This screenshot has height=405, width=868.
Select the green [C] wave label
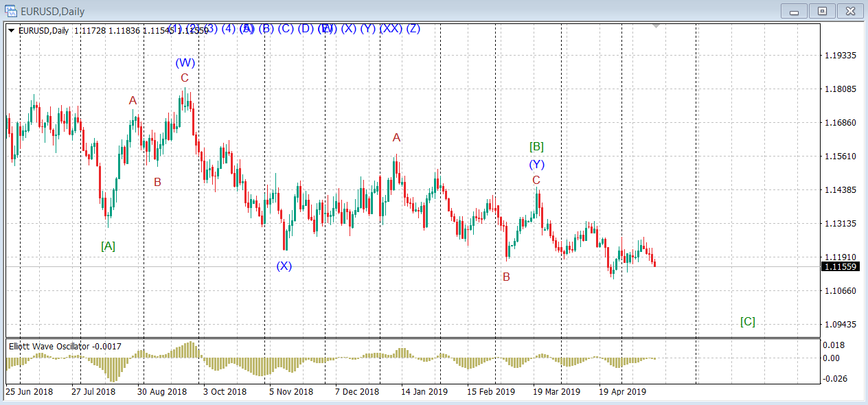748,321
